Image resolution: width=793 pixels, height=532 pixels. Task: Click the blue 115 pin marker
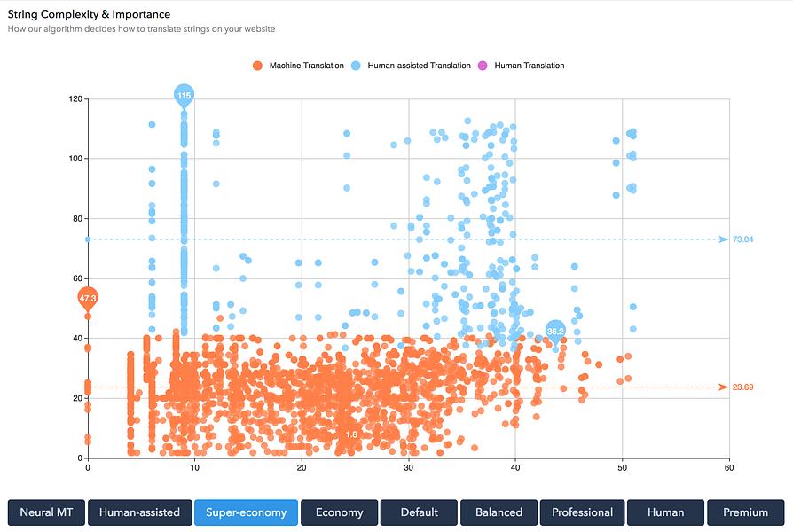[184, 96]
